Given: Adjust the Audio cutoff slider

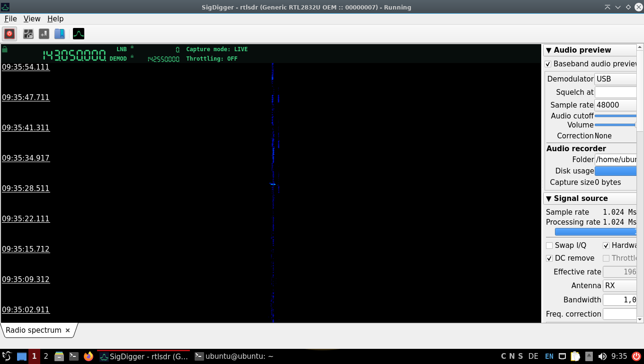Looking at the screenshot, I should (616, 116).
